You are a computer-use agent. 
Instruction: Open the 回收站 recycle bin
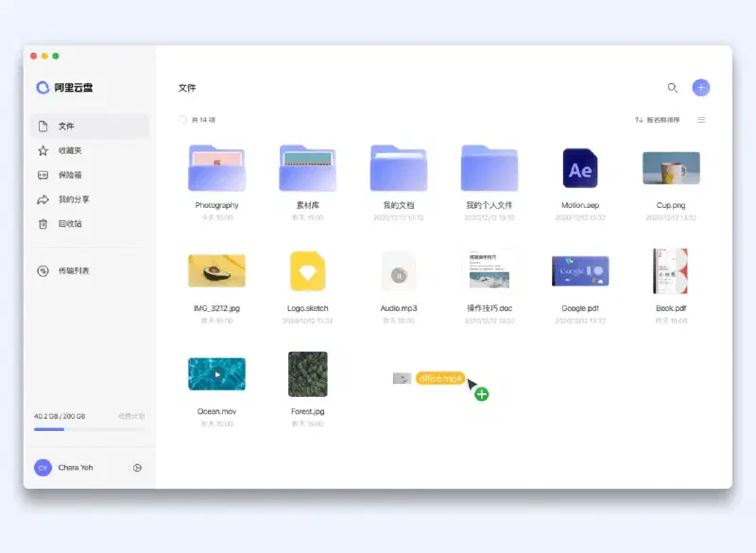90,224
